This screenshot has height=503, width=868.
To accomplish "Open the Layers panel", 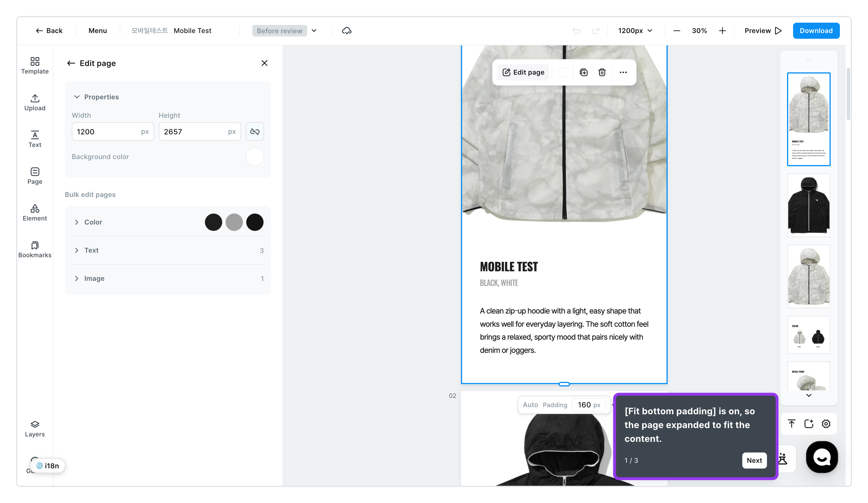I will coord(35,429).
